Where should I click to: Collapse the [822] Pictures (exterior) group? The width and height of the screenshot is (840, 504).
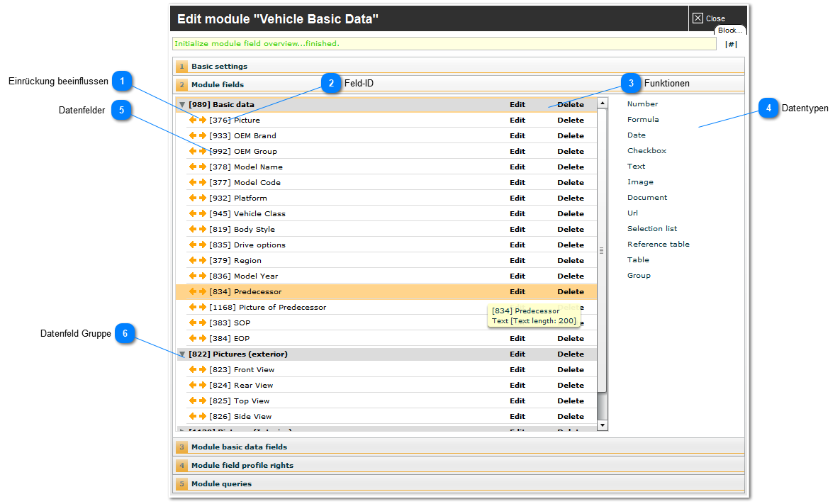coord(182,354)
